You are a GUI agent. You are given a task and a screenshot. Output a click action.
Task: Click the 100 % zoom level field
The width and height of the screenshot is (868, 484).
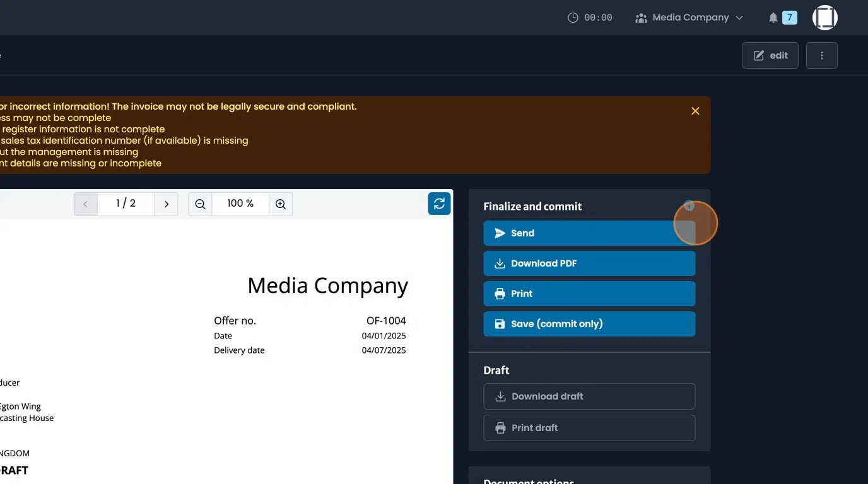click(240, 204)
